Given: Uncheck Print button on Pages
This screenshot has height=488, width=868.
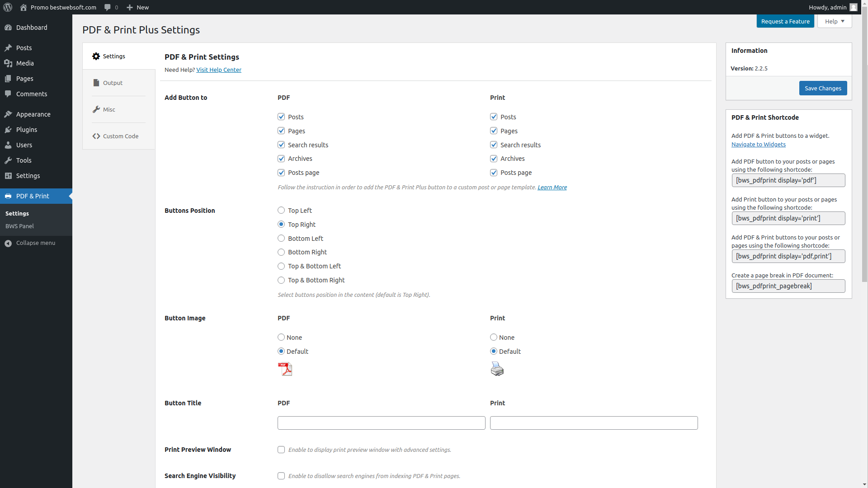Looking at the screenshot, I should click(x=494, y=131).
